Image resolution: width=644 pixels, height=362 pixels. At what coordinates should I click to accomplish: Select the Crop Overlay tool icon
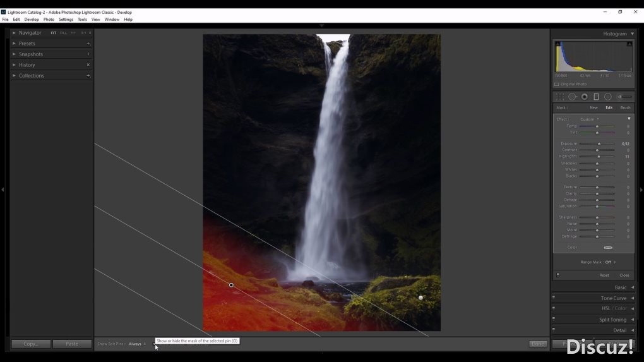click(x=560, y=97)
